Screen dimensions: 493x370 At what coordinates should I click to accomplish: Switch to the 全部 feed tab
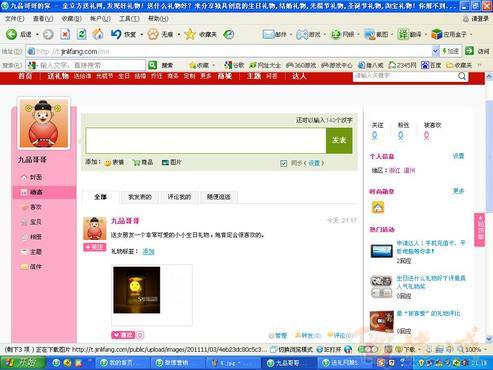pyautogui.click(x=100, y=197)
